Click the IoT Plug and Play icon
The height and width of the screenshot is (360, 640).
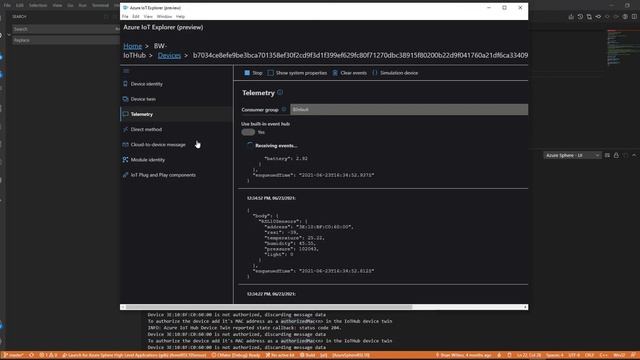tap(125, 175)
